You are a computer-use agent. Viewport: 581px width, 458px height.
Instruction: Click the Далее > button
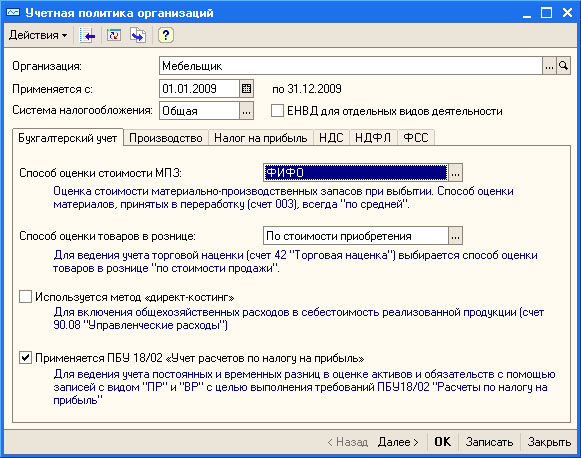pos(398,442)
